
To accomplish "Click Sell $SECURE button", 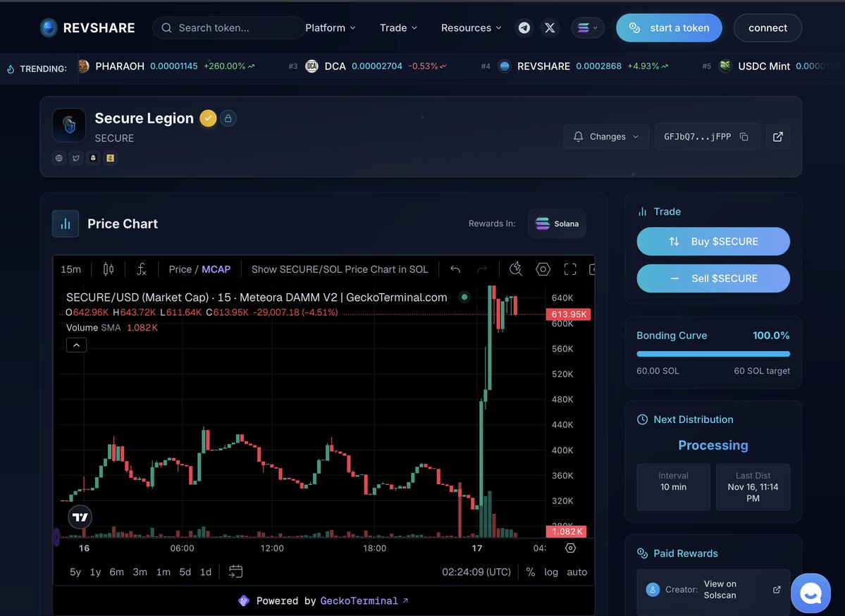I will (713, 278).
